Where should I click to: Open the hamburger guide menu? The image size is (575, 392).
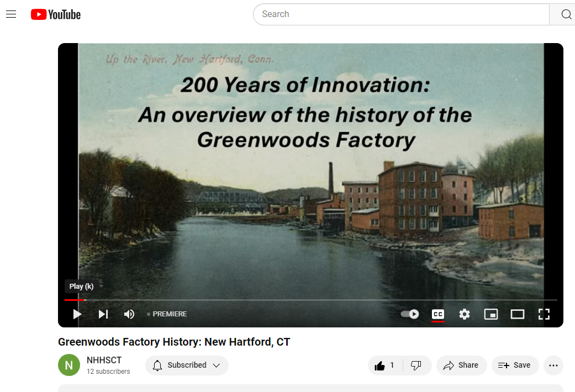(x=11, y=14)
